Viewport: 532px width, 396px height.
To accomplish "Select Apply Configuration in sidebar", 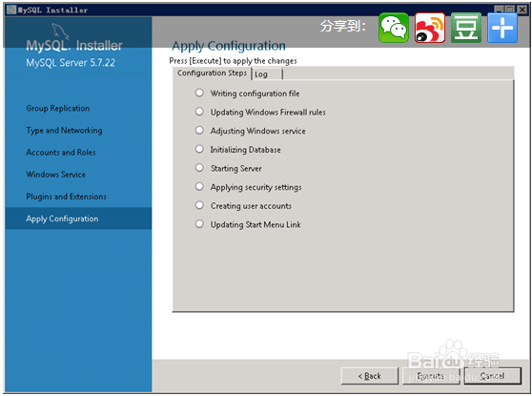I will (x=78, y=219).
